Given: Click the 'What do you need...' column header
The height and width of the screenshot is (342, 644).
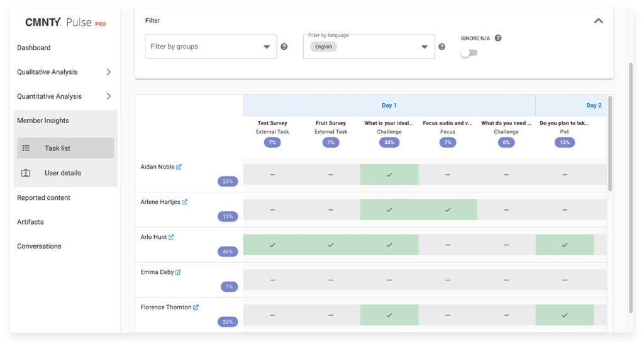Looking at the screenshot, I should tap(506, 123).
